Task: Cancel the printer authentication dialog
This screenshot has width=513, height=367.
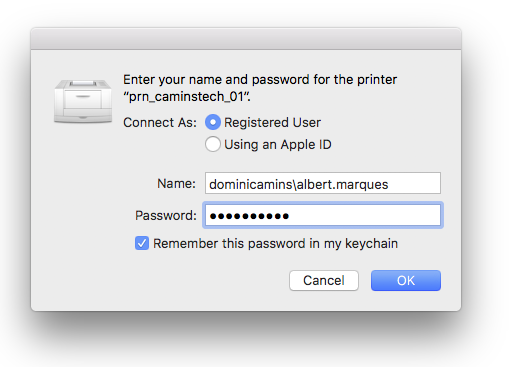Action: point(324,280)
